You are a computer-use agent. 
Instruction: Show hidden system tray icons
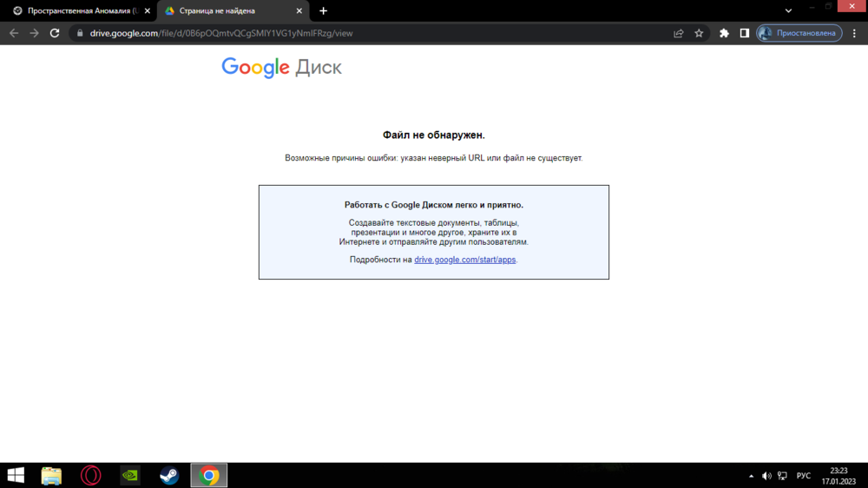751,476
